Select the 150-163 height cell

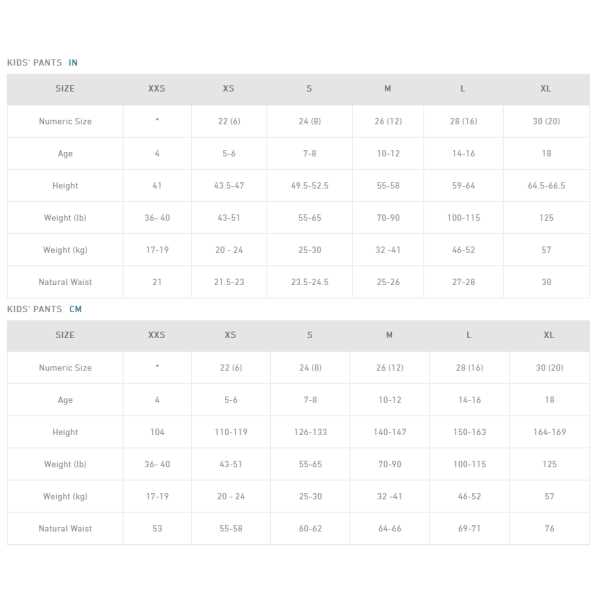click(469, 432)
